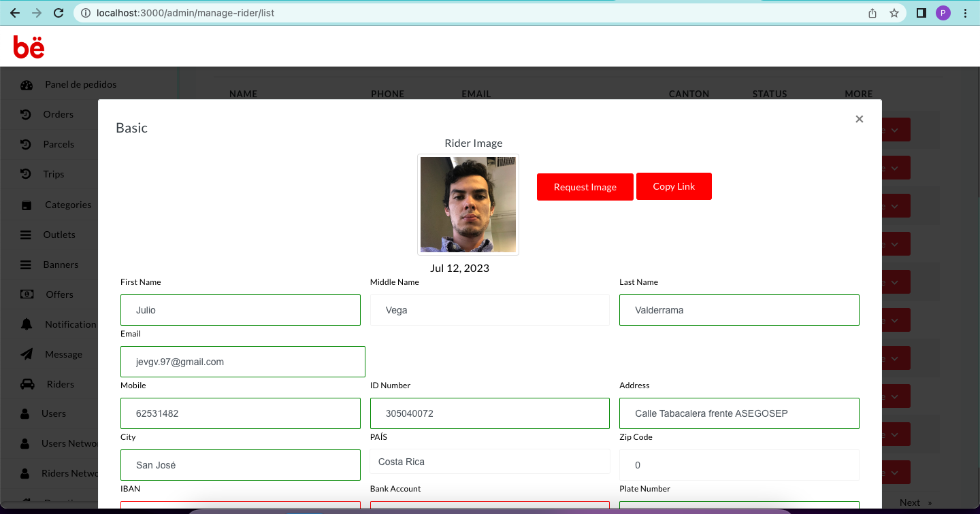
Task: Bookmark this page with the star icon
Action: [894, 13]
